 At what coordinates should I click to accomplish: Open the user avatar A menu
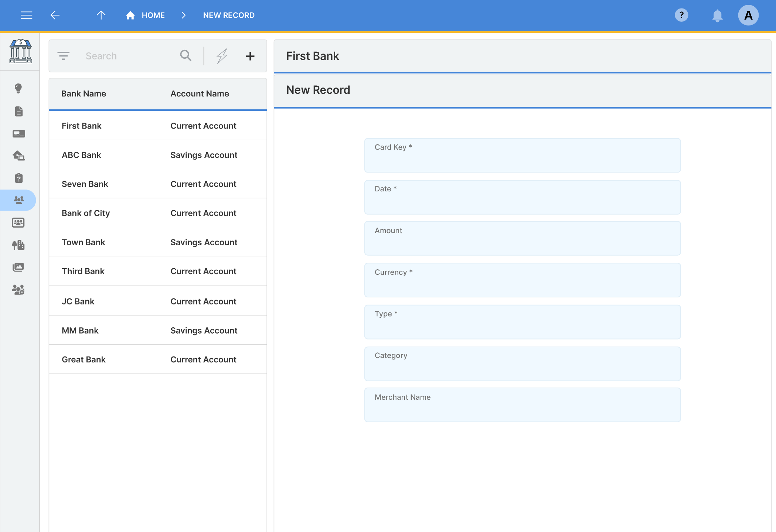click(748, 15)
